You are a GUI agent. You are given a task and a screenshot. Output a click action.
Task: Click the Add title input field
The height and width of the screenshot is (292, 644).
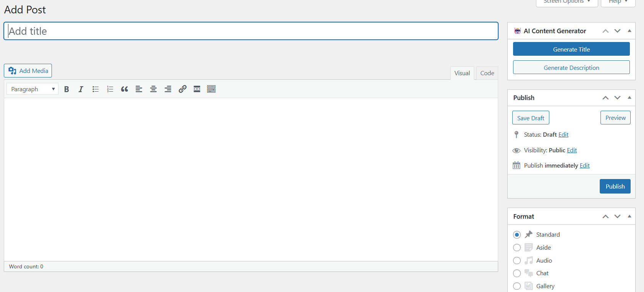pos(251,31)
